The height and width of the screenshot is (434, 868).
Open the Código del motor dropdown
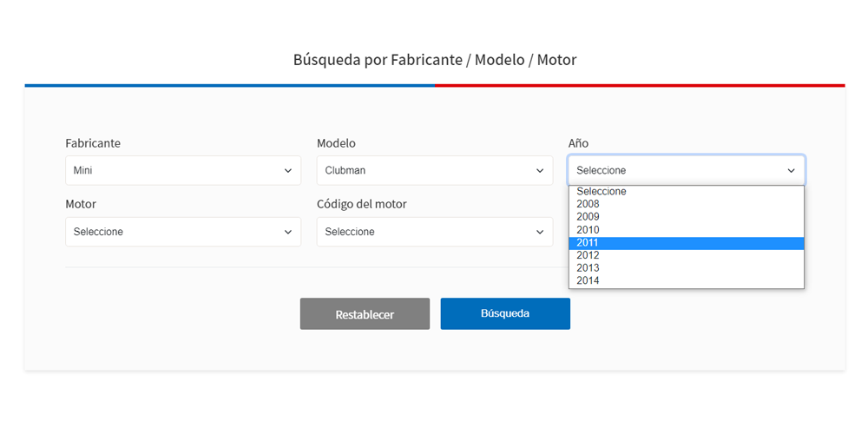pos(435,232)
